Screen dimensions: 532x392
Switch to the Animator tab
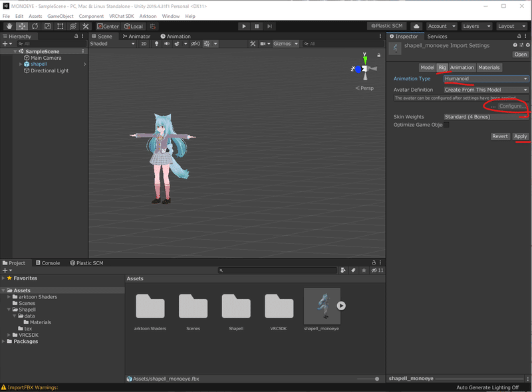136,37
